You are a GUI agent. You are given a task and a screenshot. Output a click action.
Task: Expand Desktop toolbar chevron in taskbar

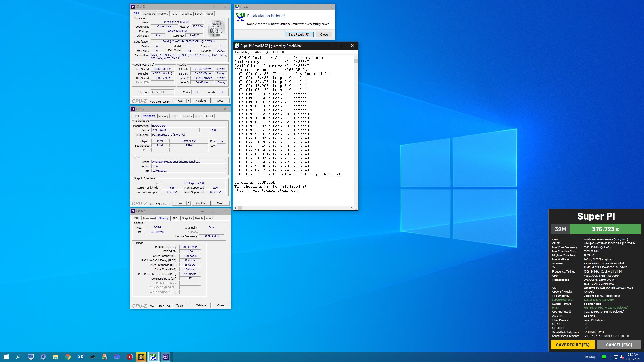(599, 355)
